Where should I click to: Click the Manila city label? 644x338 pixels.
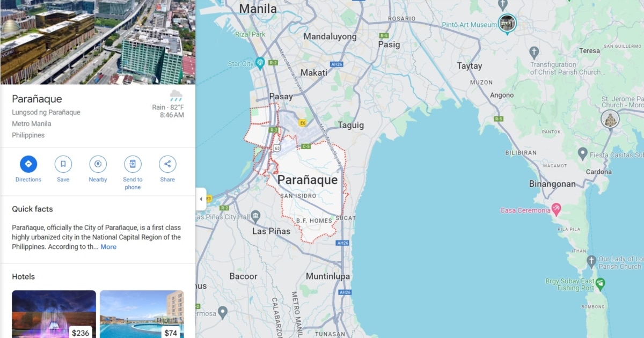click(x=258, y=9)
